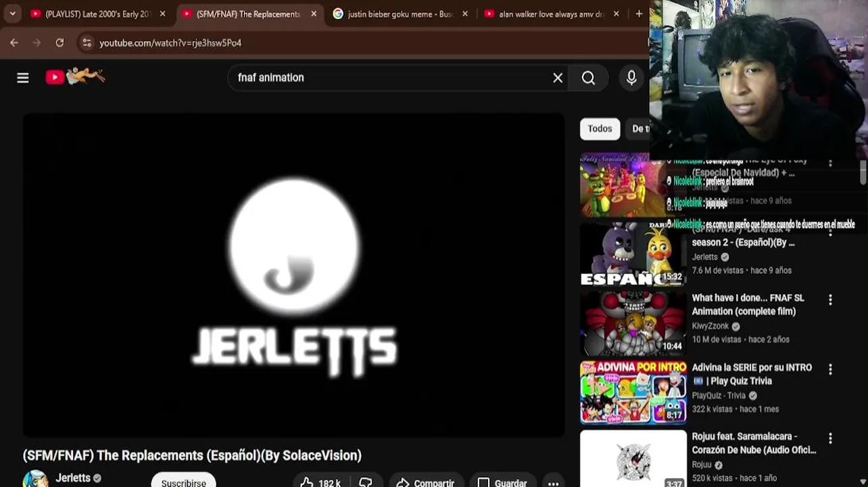Switch to justin bieber goku meme tab

pyautogui.click(x=400, y=14)
